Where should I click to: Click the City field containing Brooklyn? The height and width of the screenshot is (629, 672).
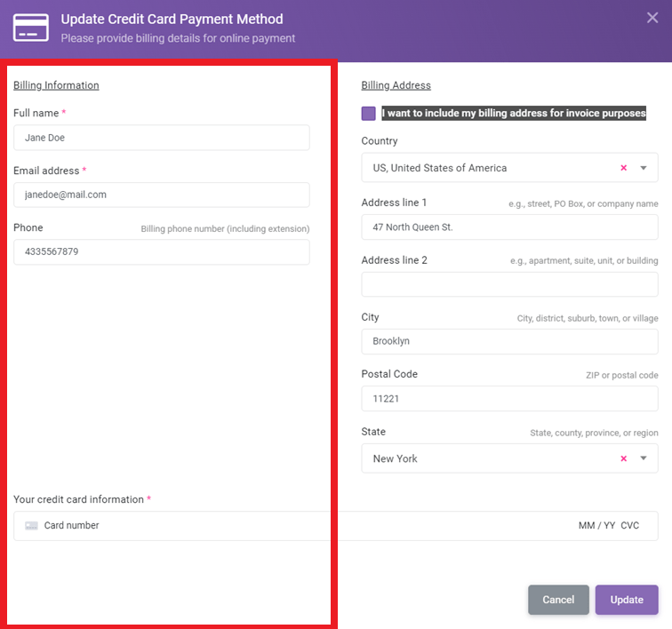pyautogui.click(x=509, y=341)
